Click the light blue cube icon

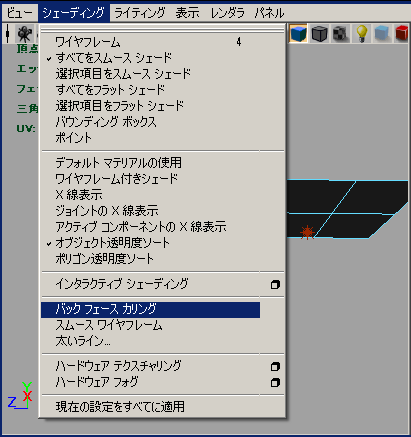(x=382, y=33)
